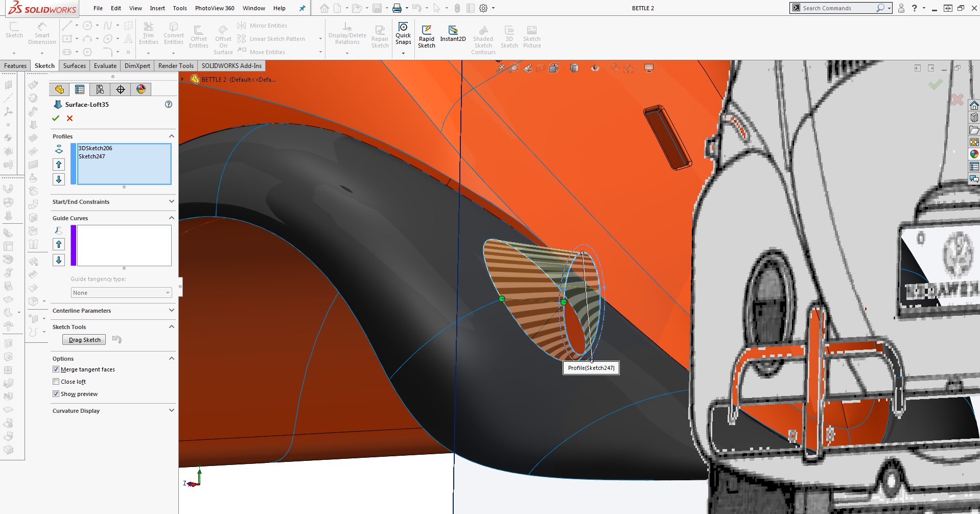The height and width of the screenshot is (514, 980).
Task: Switch to the Features tab
Action: coord(15,66)
